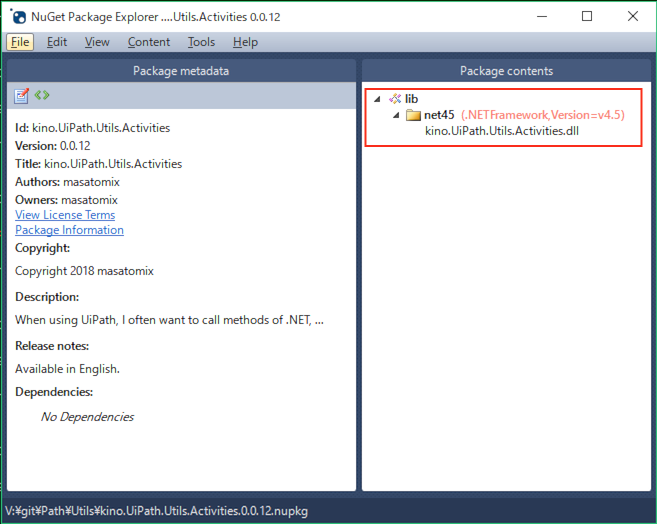Click the (.NETFramework,Version=v4.5) label
This screenshot has height=524, width=657.
[543, 115]
